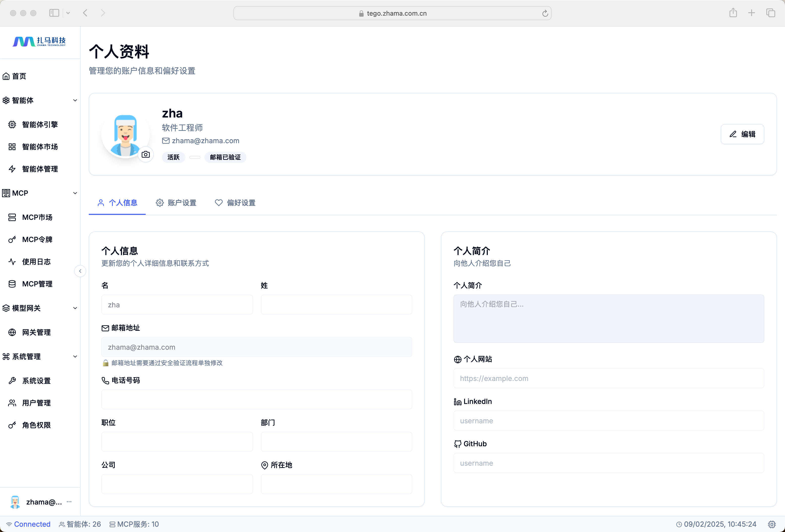The height and width of the screenshot is (532, 785).
Task: Open the user menu ellipsis at bottom
Action: [x=69, y=501]
